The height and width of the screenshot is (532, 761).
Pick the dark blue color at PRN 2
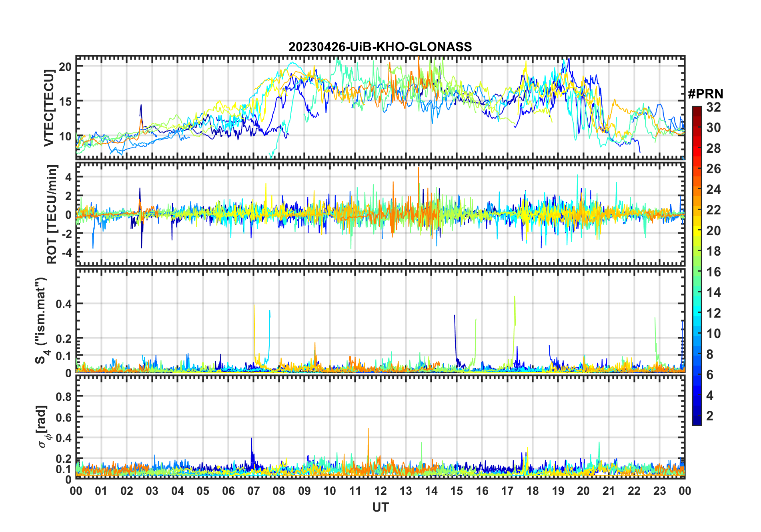pyautogui.click(x=697, y=416)
